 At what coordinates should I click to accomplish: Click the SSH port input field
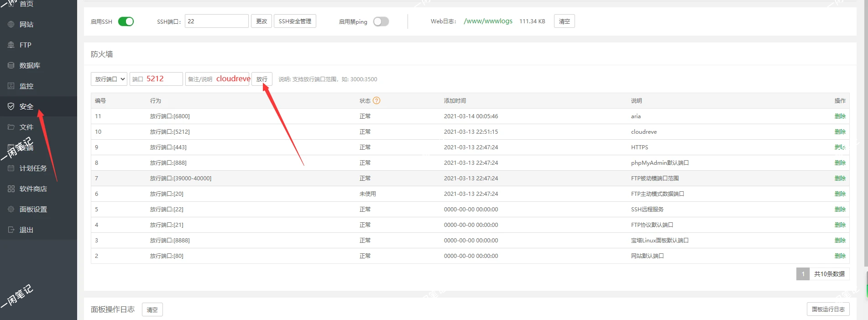tap(216, 21)
